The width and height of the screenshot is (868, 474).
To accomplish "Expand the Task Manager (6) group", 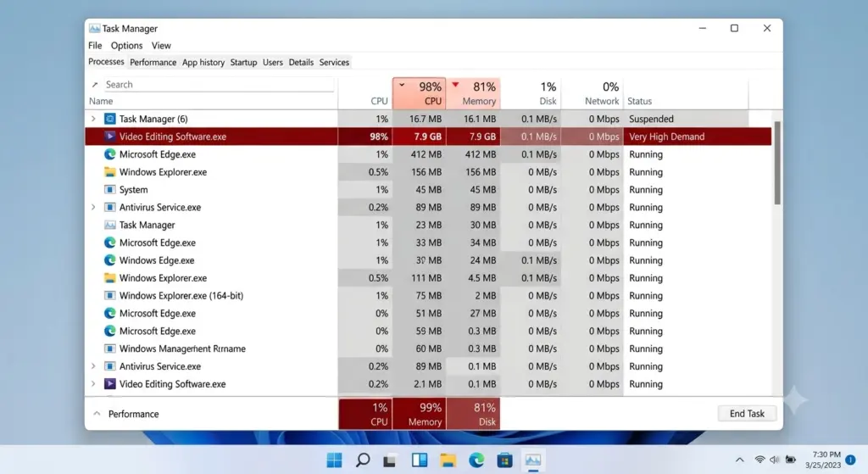I will pos(93,119).
